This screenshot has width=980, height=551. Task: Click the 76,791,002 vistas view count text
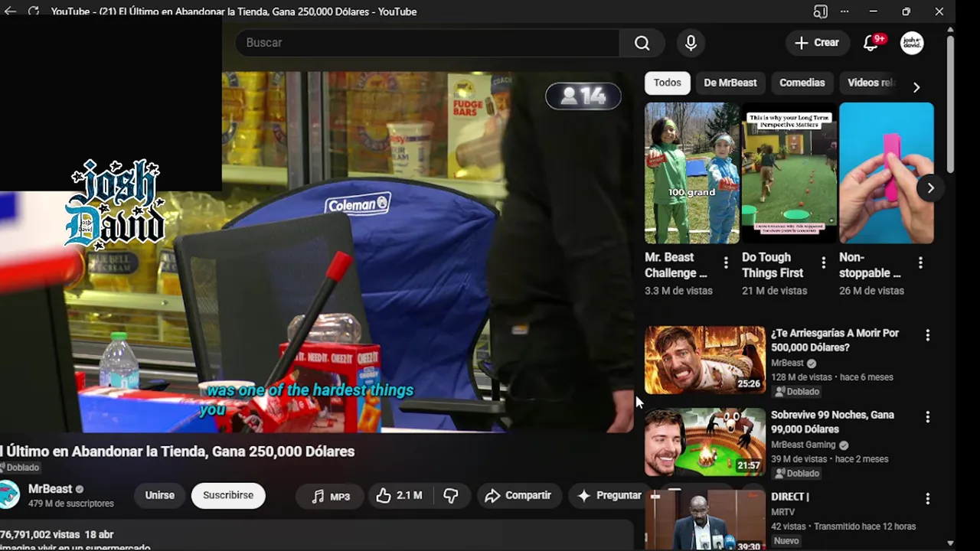tap(40, 535)
